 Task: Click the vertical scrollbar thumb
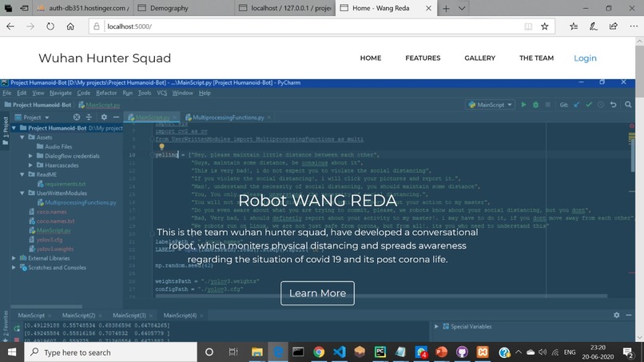[639, 71]
